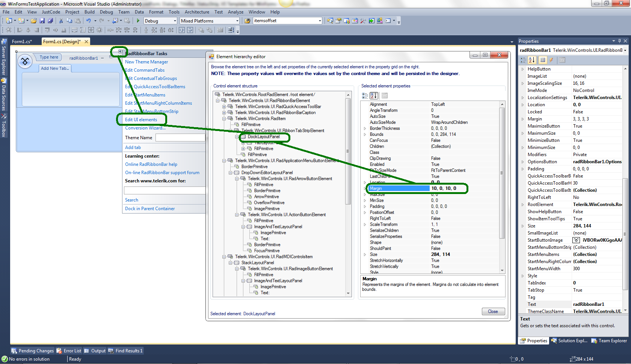Click the New Project toolbar icon
The width and height of the screenshot is (631, 364).
(9, 21)
